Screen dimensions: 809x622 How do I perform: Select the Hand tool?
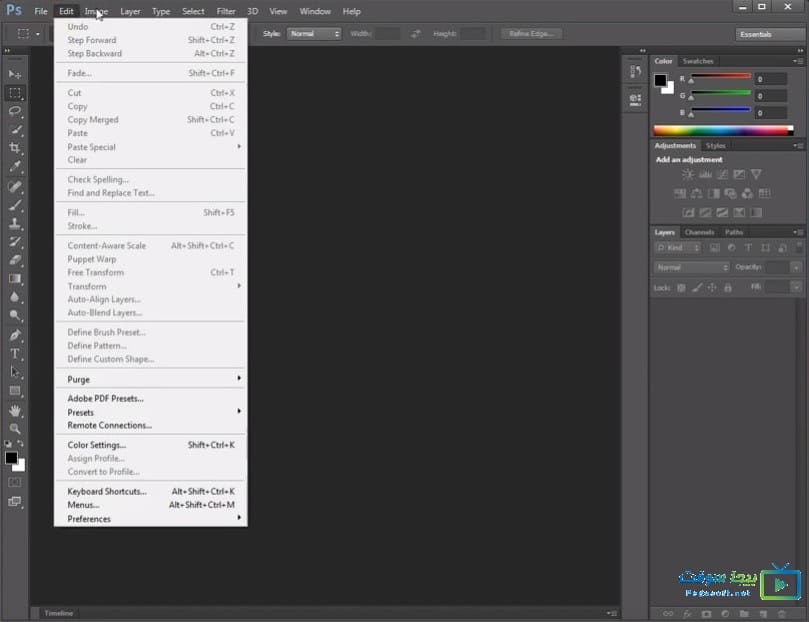[14, 411]
